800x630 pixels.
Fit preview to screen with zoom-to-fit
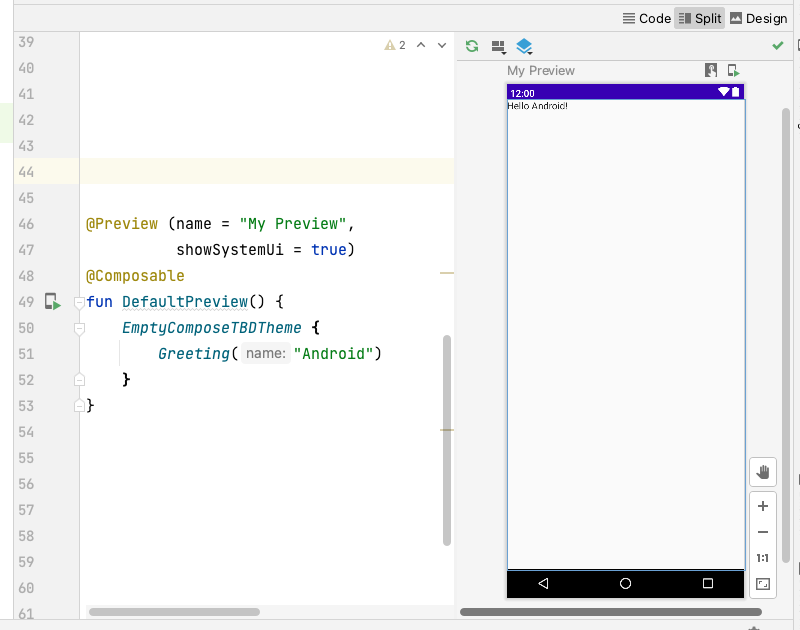point(762,584)
